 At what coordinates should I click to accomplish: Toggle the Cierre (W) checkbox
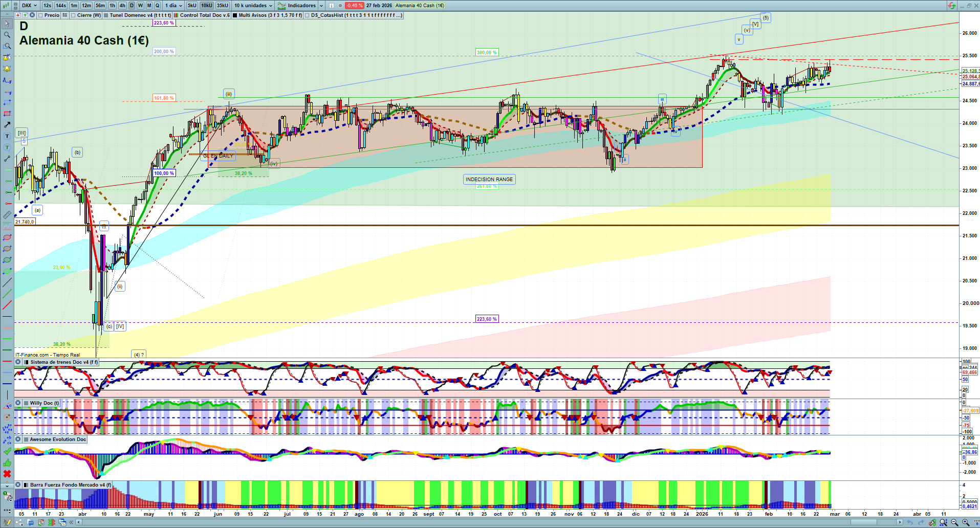[x=74, y=15]
